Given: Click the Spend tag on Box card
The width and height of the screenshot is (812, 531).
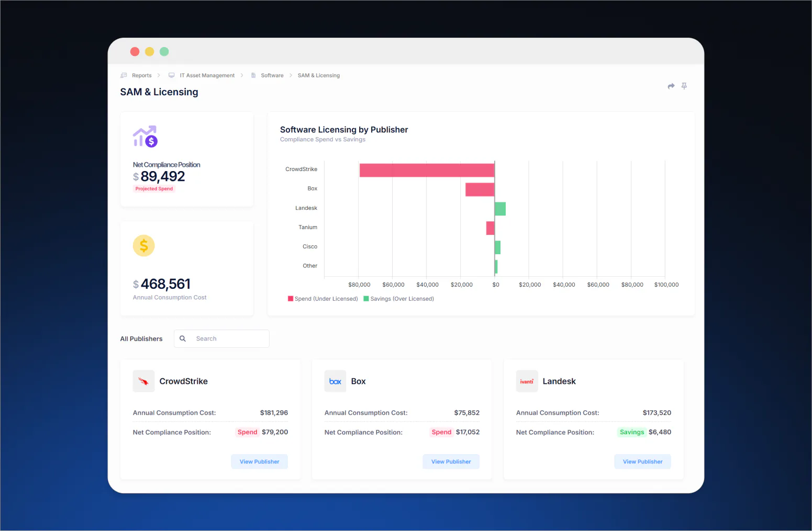Looking at the screenshot, I should tap(442, 432).
